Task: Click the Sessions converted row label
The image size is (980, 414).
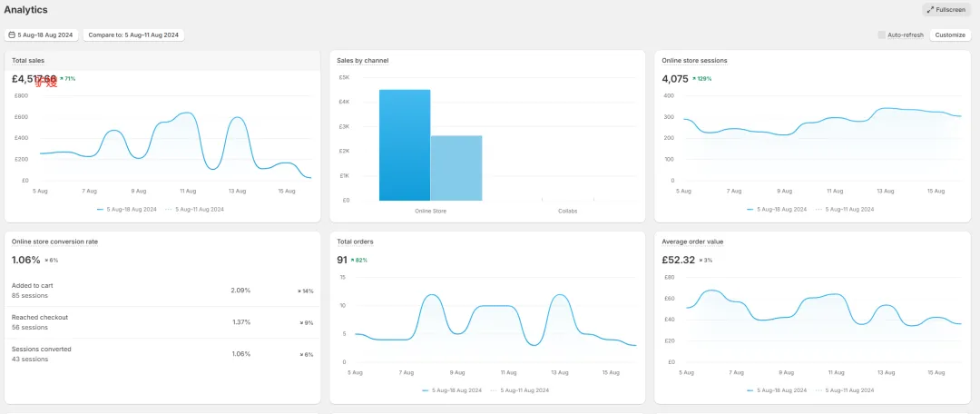Action: (41, 349)
